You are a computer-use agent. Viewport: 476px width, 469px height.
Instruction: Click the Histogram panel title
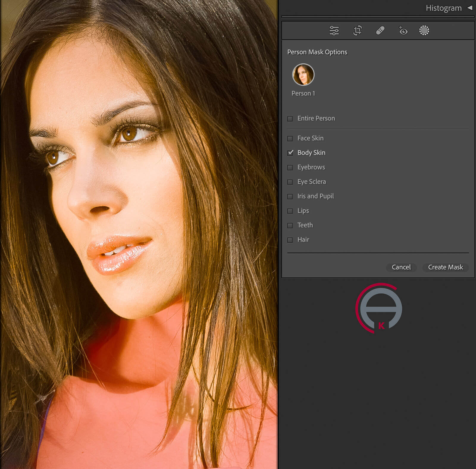point(443,8)
